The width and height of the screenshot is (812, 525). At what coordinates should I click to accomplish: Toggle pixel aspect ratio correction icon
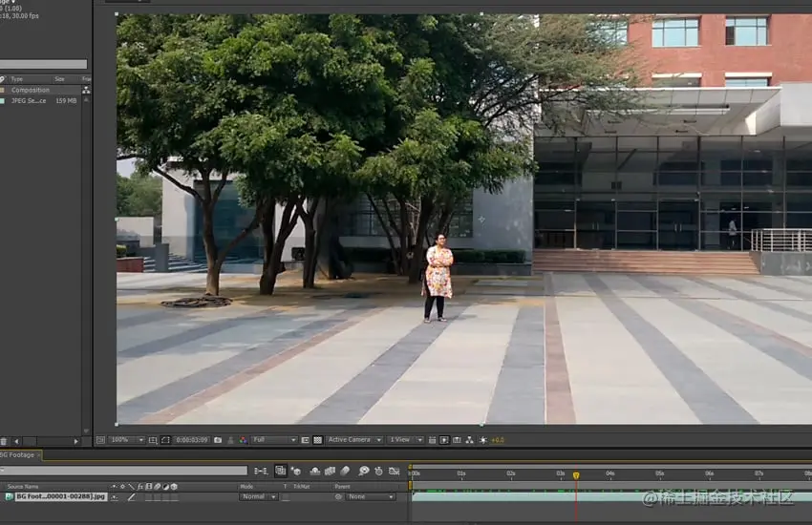click(x=432, y=440)
